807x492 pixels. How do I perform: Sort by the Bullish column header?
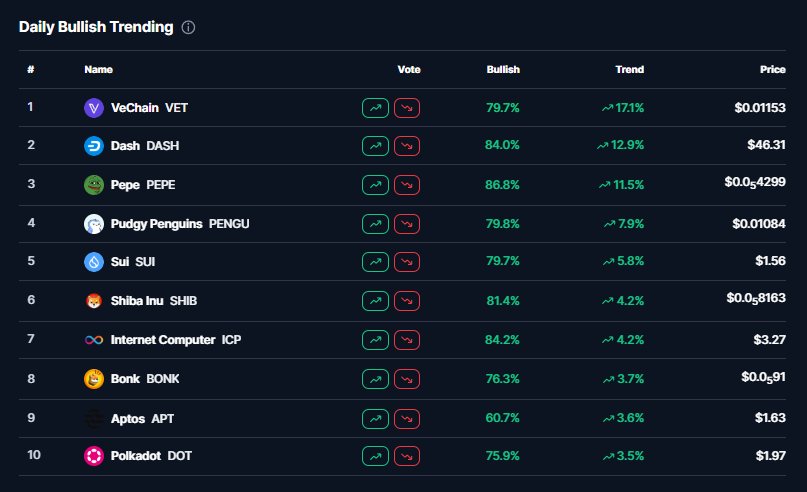pyautogui.click(x=503, y=70)
